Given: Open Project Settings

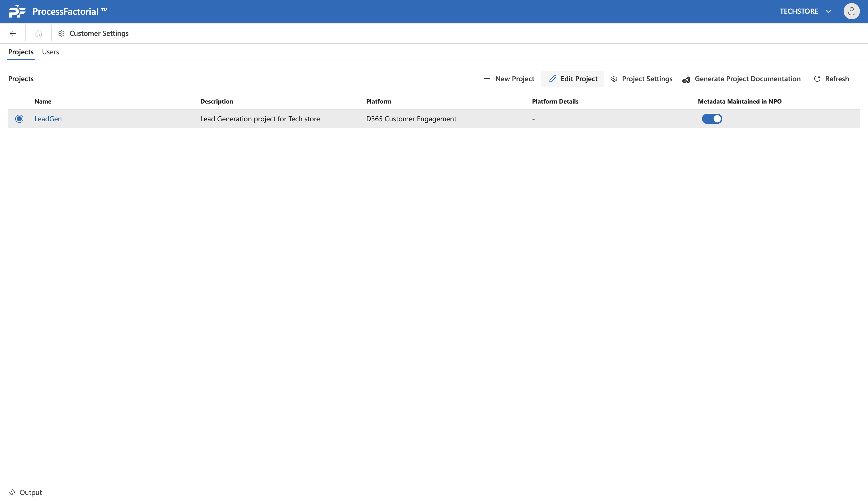Looking at the screenshot, I should point(642,79).
